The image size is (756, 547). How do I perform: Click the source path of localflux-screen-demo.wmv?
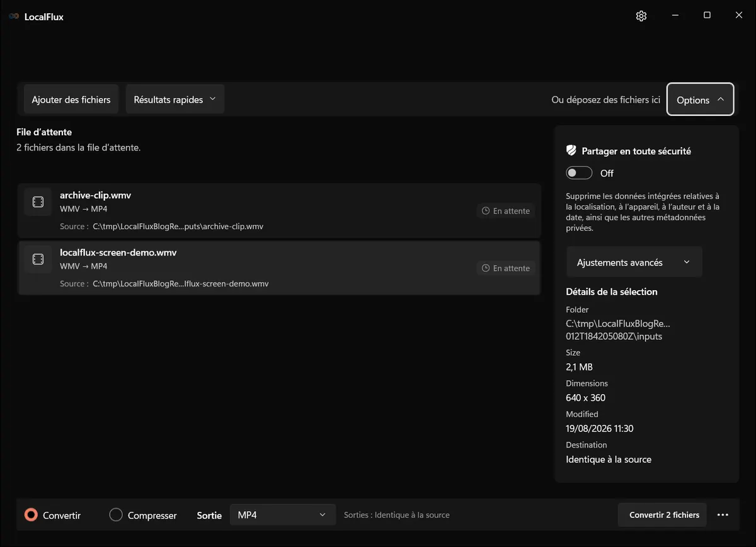(x=181, y=284)
